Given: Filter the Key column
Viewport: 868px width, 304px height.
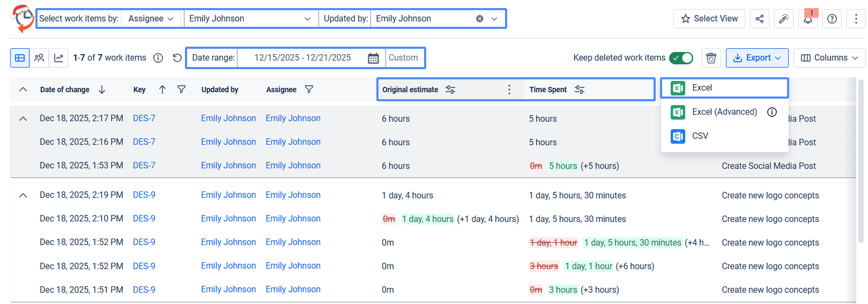Looking at the screenshot, I should point(182,90).
